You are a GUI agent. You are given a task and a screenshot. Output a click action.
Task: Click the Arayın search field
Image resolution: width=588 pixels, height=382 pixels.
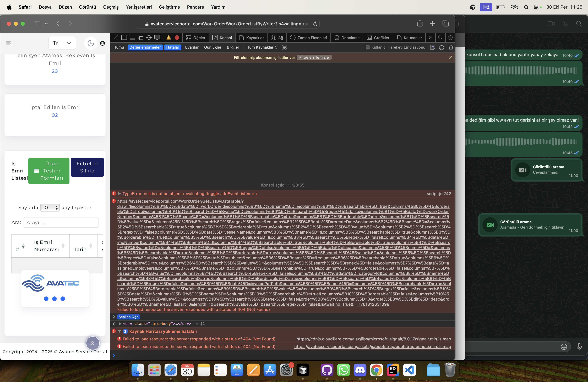tap(61, 222)
